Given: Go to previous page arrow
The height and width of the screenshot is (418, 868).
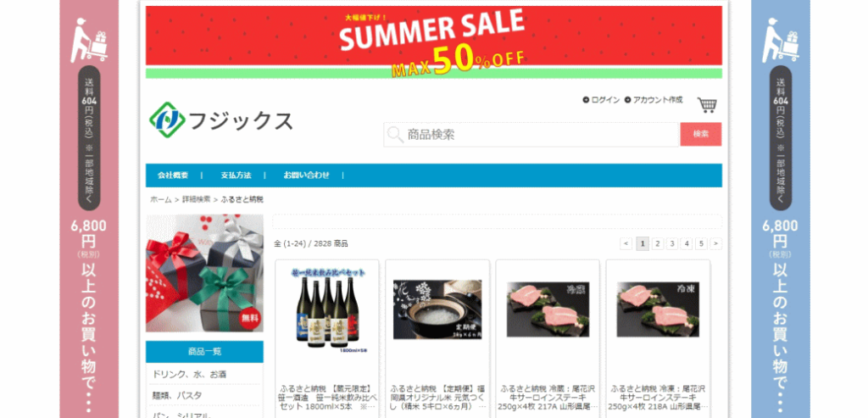Looking at the screenshot, I should pyautogui.click(x=626, y=243).
